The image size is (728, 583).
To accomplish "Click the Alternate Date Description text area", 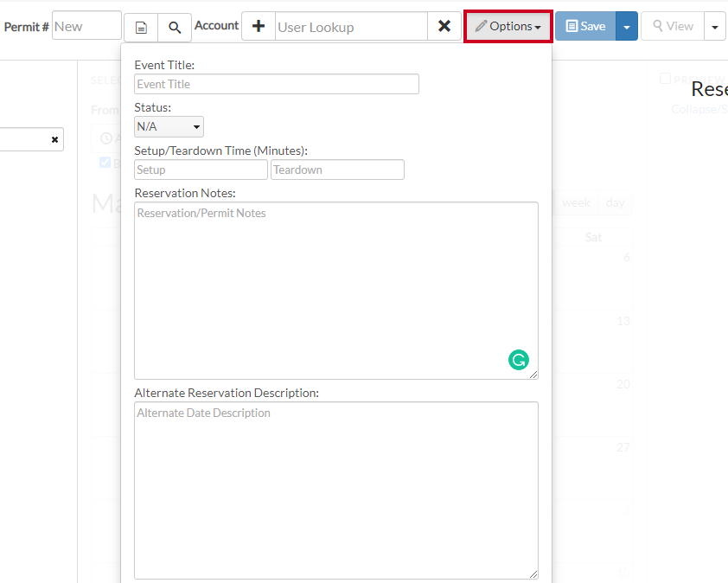I will (336, 490).
